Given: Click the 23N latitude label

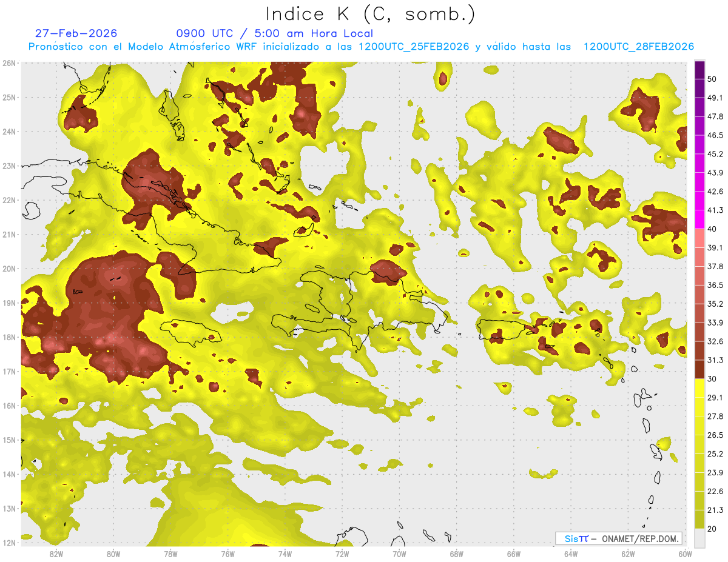Looking at the screenshot, I should click(9, 166).
